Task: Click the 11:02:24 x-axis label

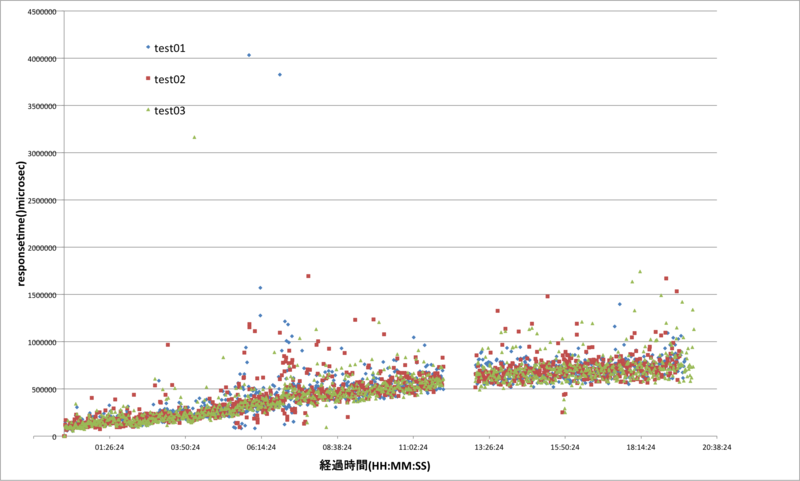Action: click(413, 447)
